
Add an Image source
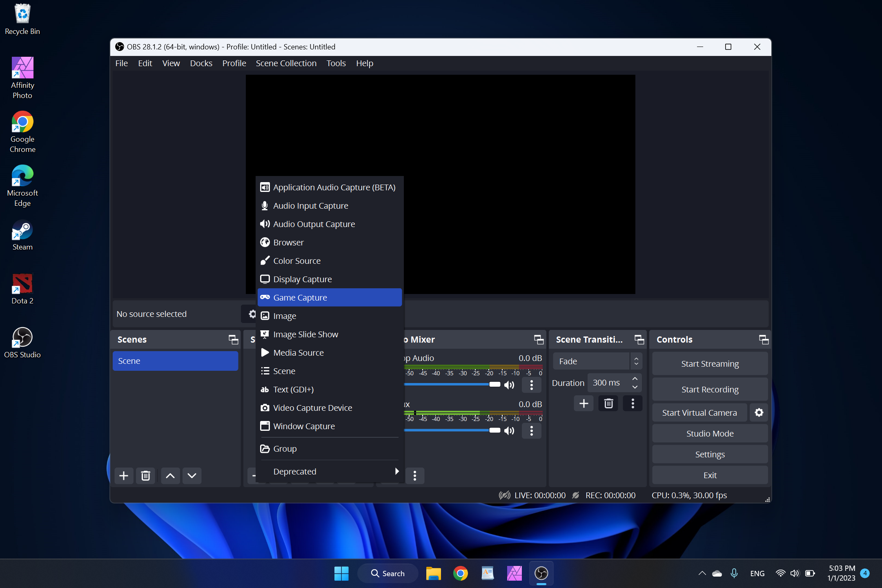[330, 316]
